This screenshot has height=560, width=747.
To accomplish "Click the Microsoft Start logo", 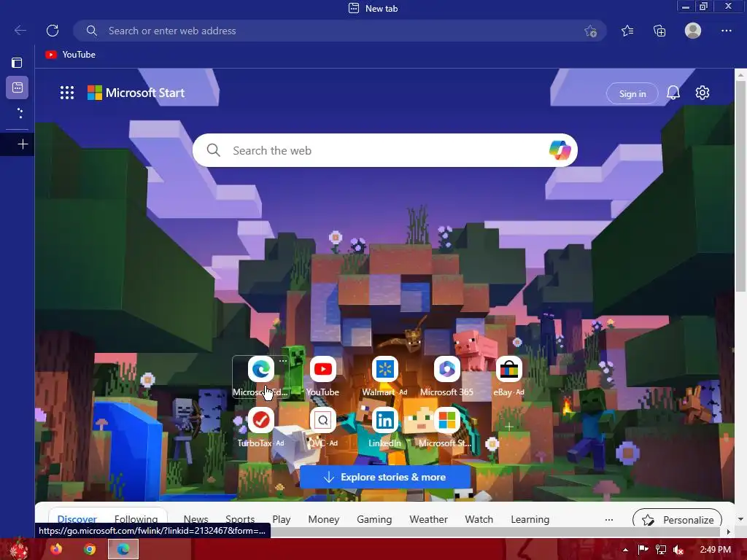I will click(136, 93).
